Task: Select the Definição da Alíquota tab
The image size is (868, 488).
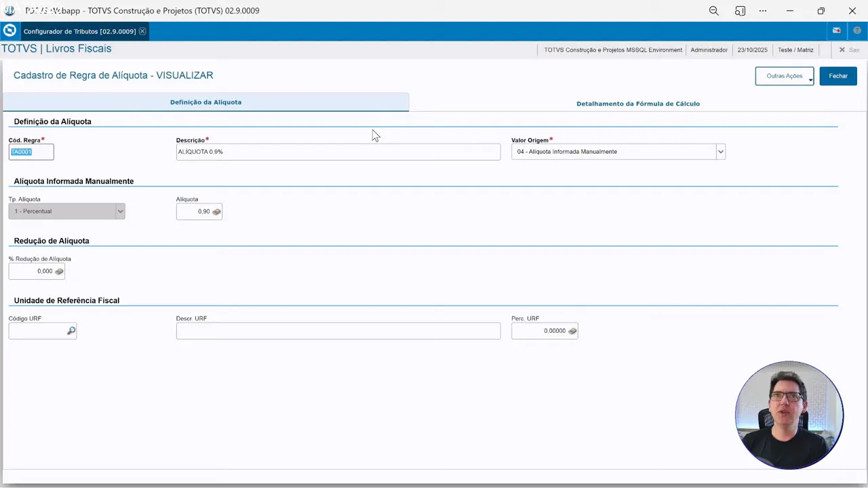Action: click(x=205, y=102)
